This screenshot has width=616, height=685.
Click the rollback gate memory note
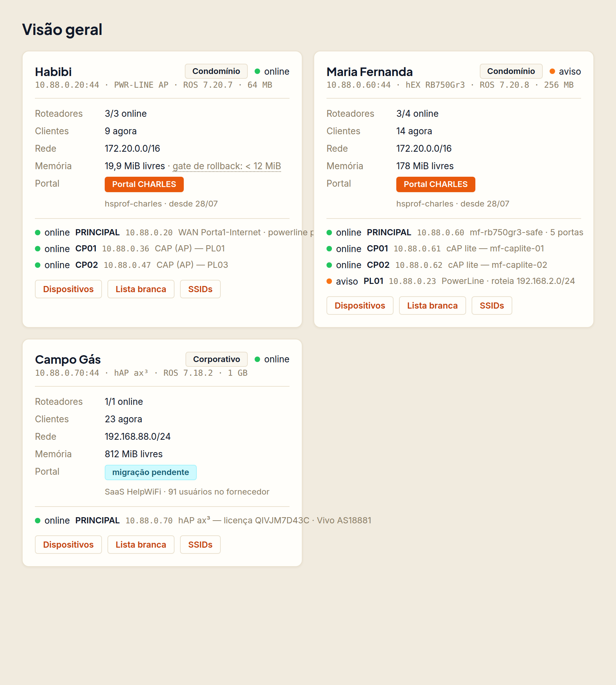coord(227,166)
